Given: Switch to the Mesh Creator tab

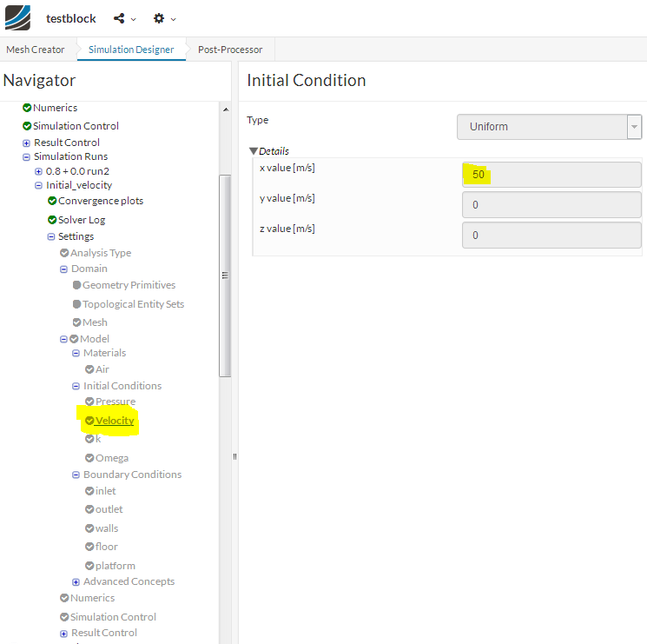Looking at the screenshot, I should [x=36, y=50].
